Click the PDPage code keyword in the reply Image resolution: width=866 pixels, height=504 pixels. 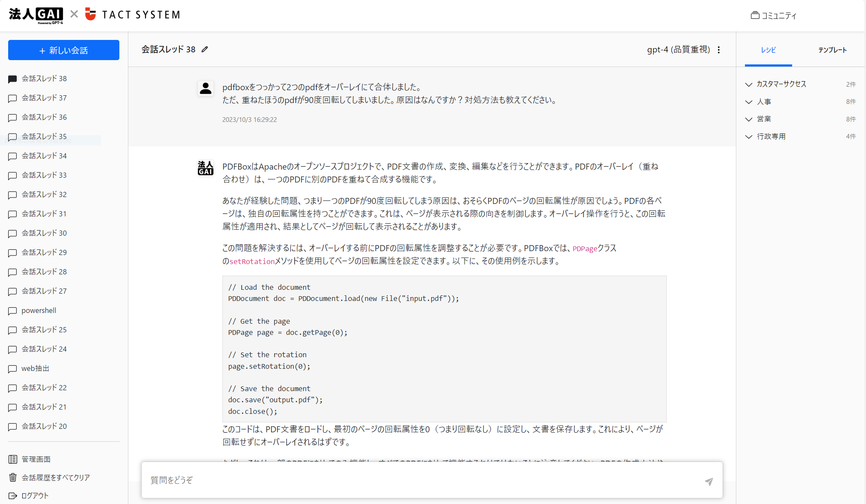click(585, 249)
